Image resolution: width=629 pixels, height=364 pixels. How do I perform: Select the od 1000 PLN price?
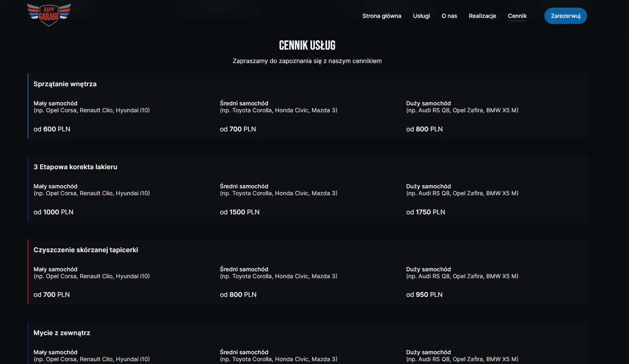pyautogui.click(x=54, y=212)
